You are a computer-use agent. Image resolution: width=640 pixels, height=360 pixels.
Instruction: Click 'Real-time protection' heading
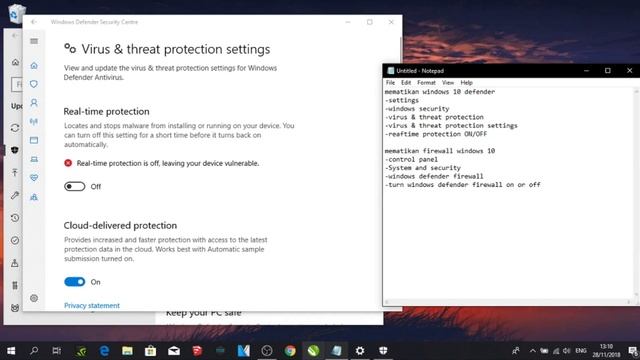[107, 111]
